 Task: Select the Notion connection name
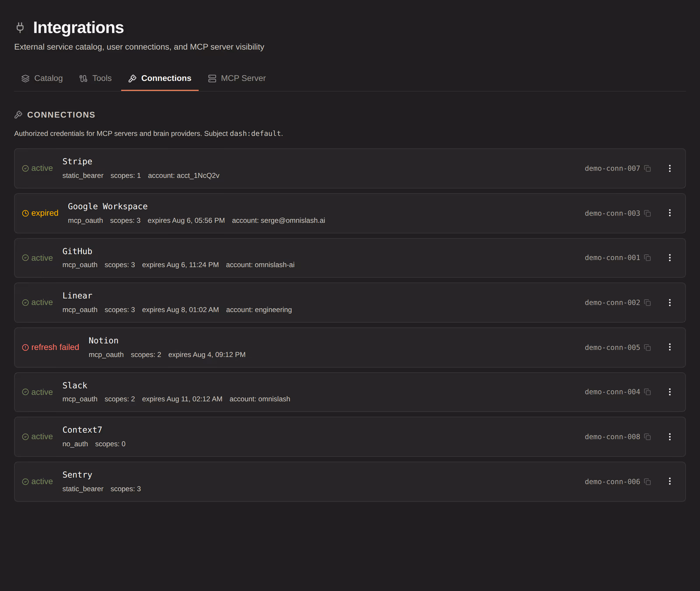coord(104,340)
